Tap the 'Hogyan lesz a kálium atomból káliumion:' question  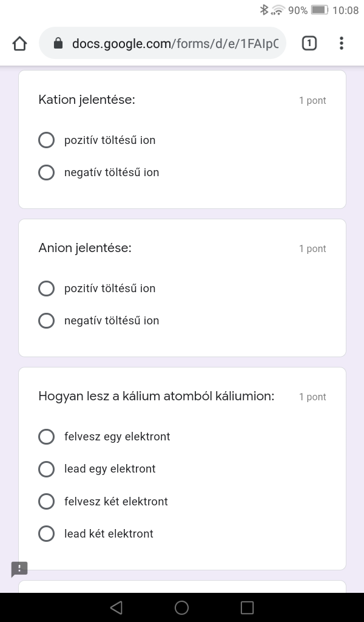click(x=157, y=396)
